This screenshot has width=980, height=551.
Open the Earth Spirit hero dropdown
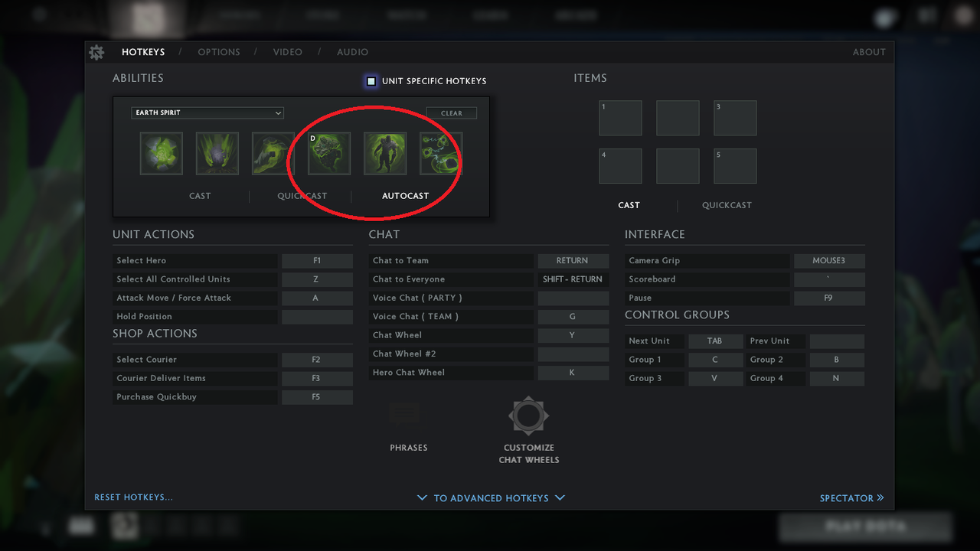pyautogui.click(x=207, y=112)
